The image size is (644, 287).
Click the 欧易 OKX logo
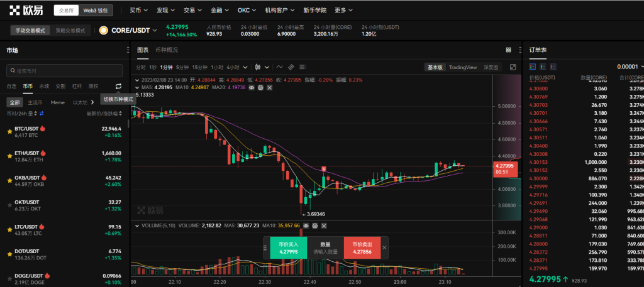pos(26,10)
